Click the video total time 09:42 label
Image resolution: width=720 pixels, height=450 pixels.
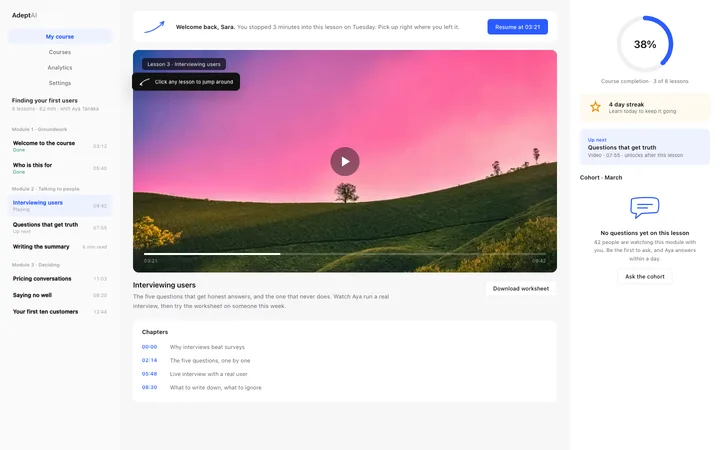(539, 261)
